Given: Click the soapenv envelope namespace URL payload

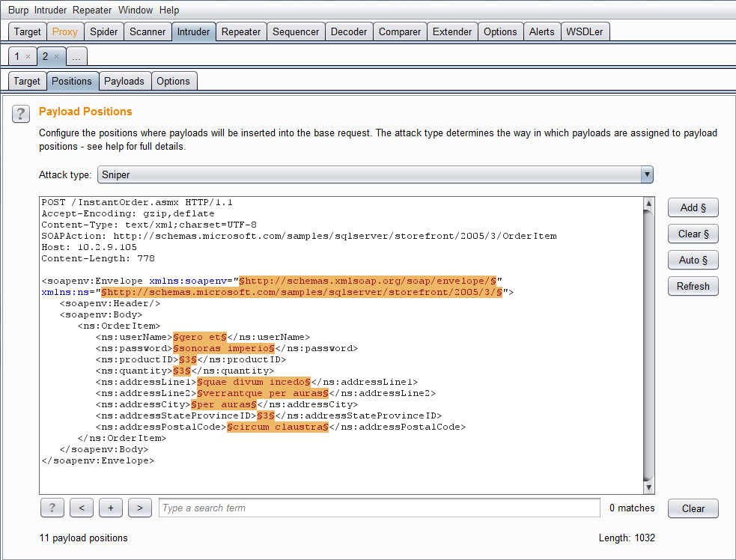Looking at the screenshot, I should (x=368, y=281).
